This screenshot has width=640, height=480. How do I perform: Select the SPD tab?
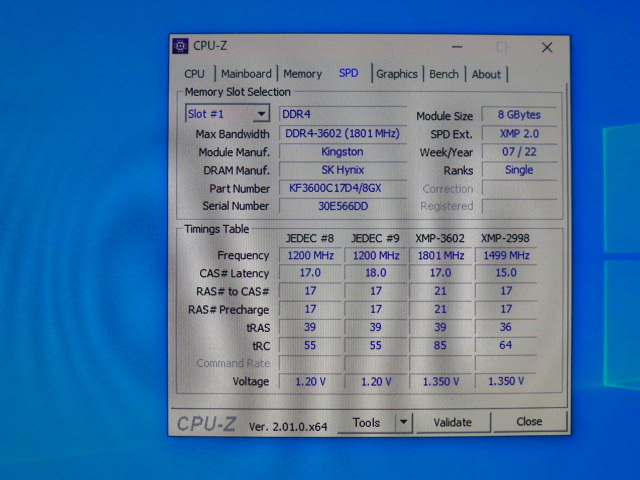pos(349,73)
